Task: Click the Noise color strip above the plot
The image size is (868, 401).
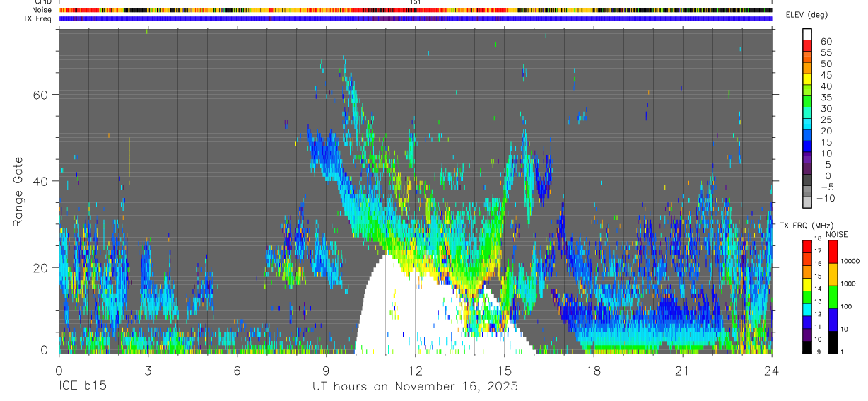Action: pyautogui.click(x=416, y=10)
